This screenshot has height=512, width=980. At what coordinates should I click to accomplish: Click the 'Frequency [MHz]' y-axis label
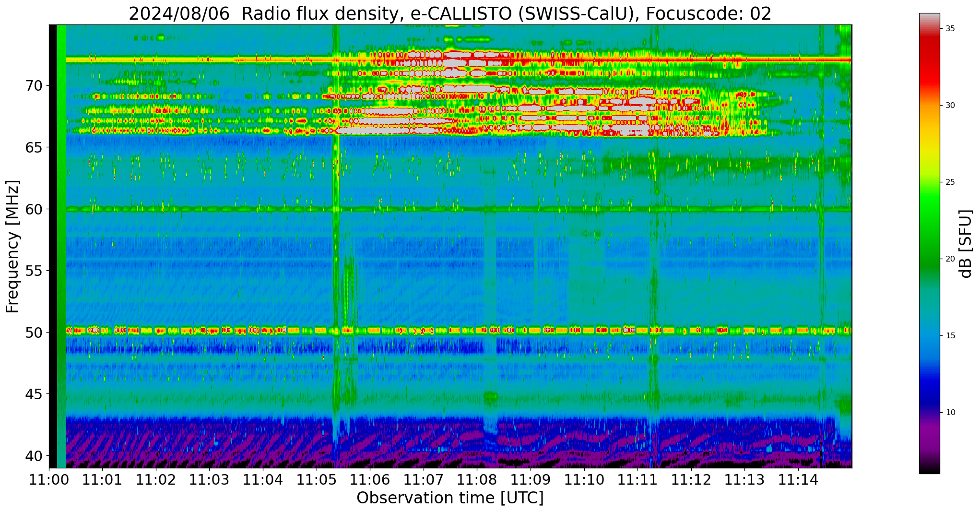pyautogui.click(x=12, y=246)
